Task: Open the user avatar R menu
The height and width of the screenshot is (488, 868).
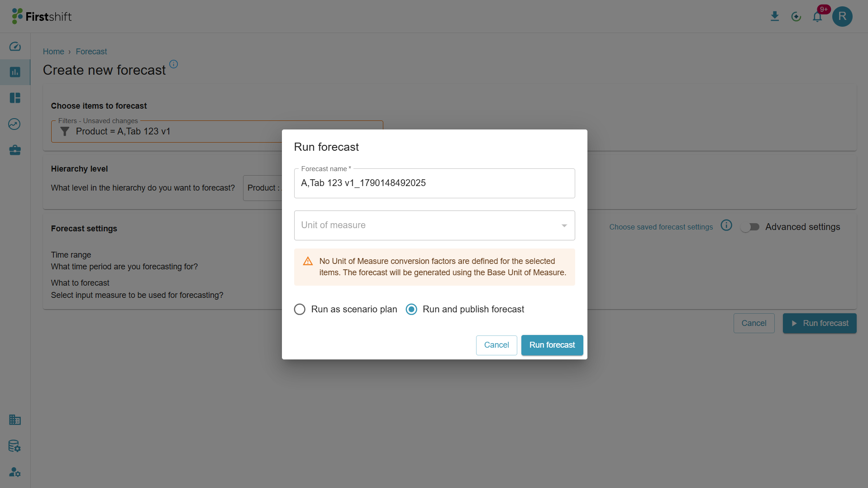Action: (x=842, y=17)
